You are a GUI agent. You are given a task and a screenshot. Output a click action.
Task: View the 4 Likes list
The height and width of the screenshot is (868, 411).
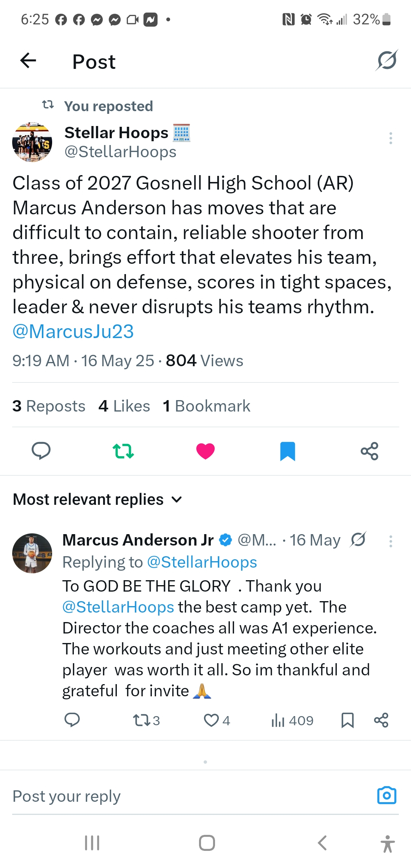click(x=124, y=406)
